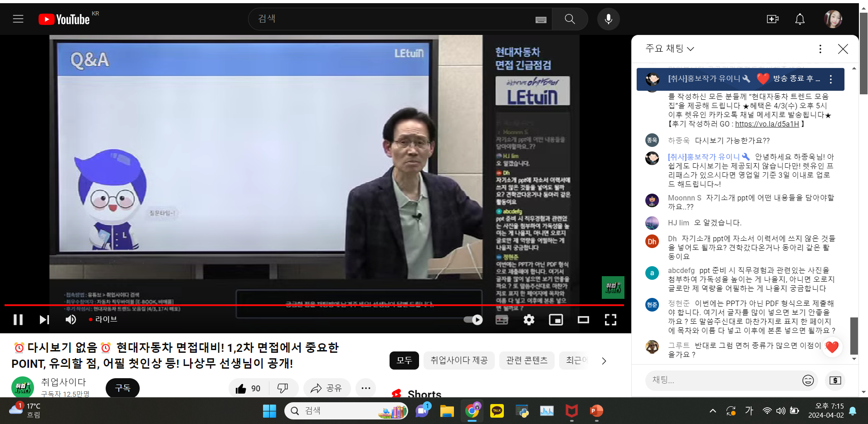Seek on the red video progress bar
Viewport: 868px width, 424px height.
(314, 305)
